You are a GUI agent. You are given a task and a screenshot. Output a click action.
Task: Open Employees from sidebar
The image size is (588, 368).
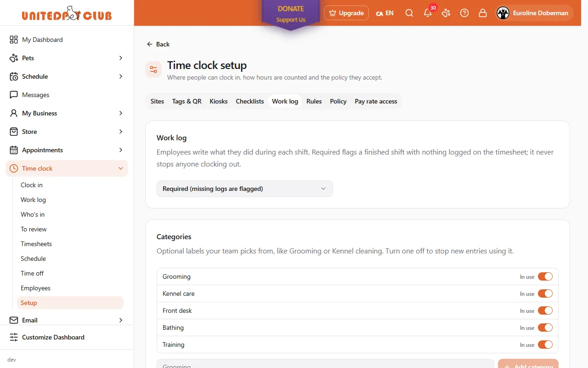pyautogui.click(x=35, y=288)
